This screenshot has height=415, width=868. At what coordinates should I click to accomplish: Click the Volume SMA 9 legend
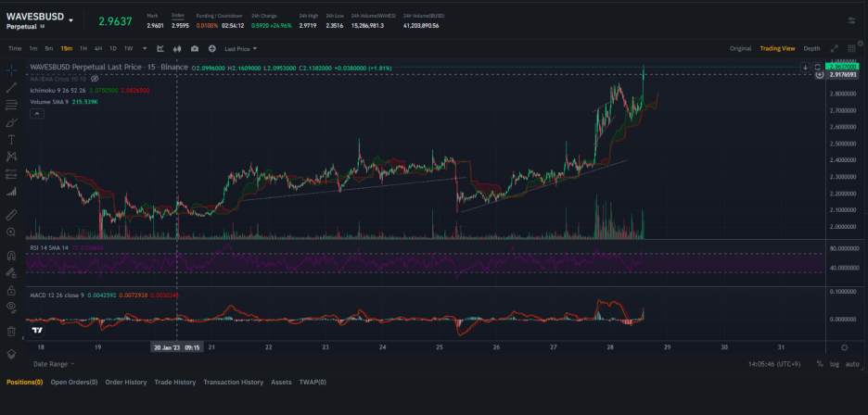tap(49, 102)
